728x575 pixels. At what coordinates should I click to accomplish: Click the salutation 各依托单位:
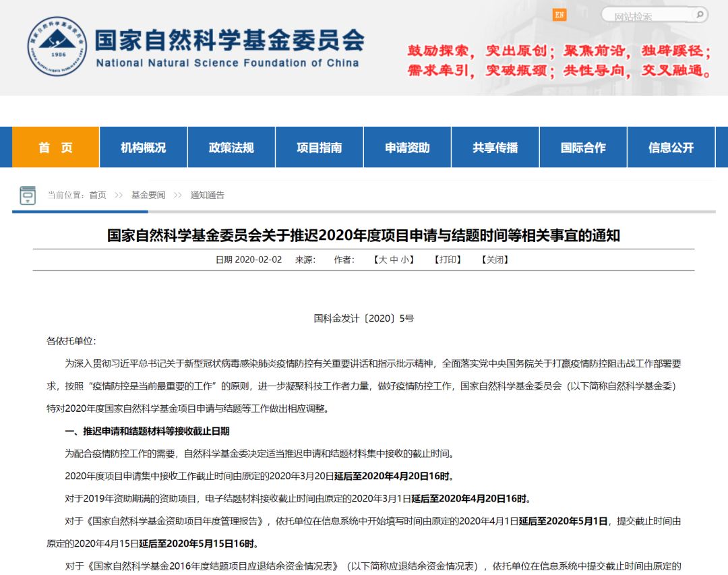coord(71,341)
